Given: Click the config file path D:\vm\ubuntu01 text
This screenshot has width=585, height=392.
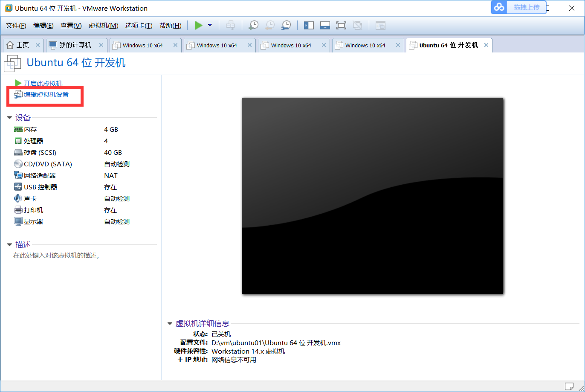Looking at the screenshot, I should [x=276, y=343].
